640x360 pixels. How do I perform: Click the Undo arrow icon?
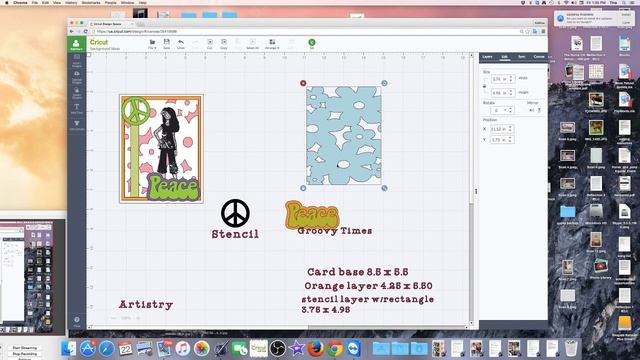pyautogui.click(x=181, y=44)
